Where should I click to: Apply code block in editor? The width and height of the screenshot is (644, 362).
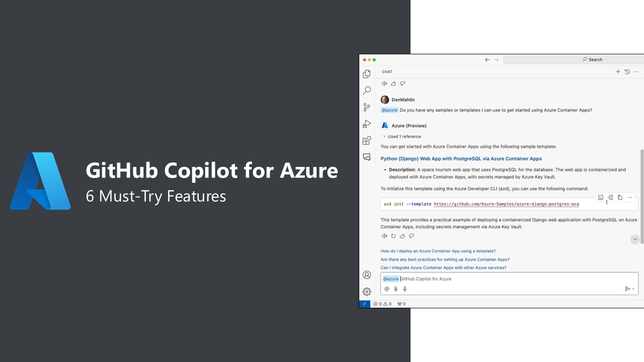tap(610, 198)
